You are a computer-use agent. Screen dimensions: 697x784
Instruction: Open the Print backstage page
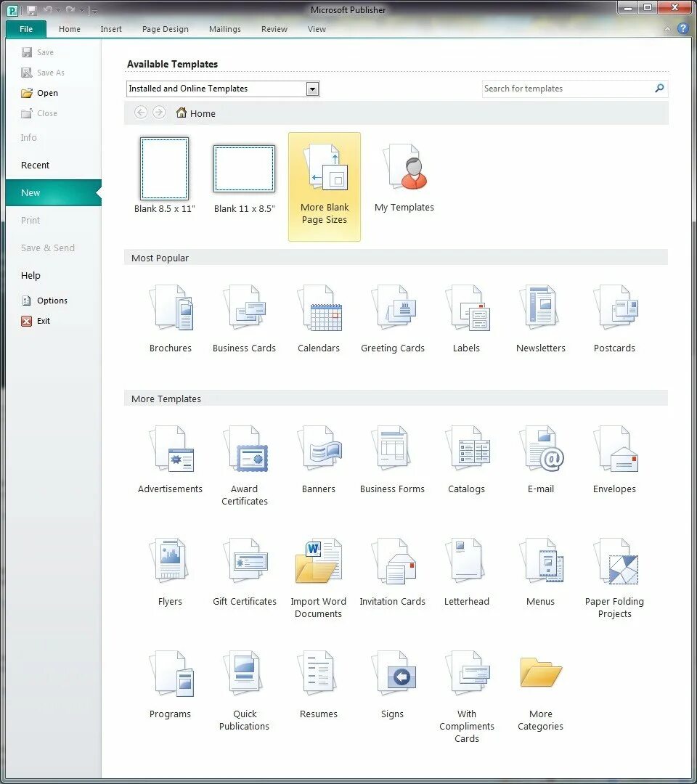point(30,220)
